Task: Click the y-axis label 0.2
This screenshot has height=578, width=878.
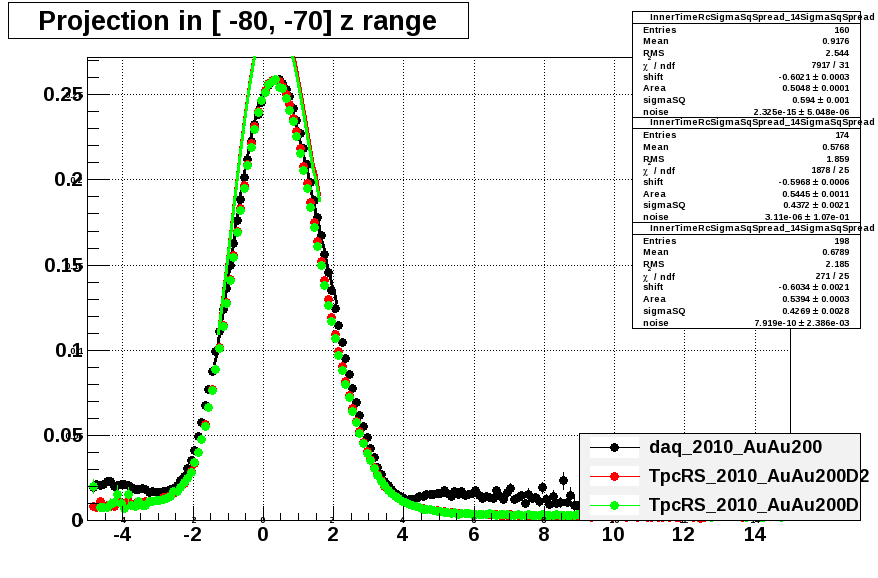Action: pyautogui.click(x=68, y=179)
